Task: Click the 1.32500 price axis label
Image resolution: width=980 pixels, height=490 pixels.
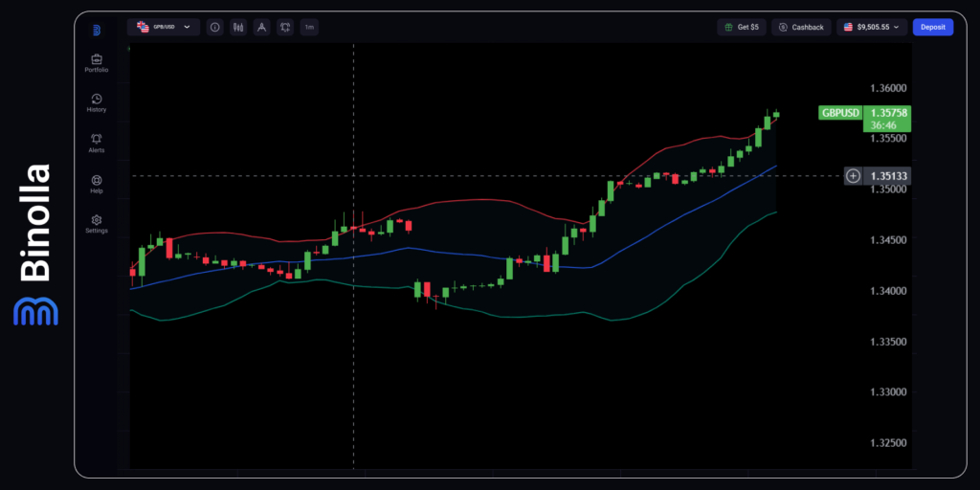Action: [890, 443]
